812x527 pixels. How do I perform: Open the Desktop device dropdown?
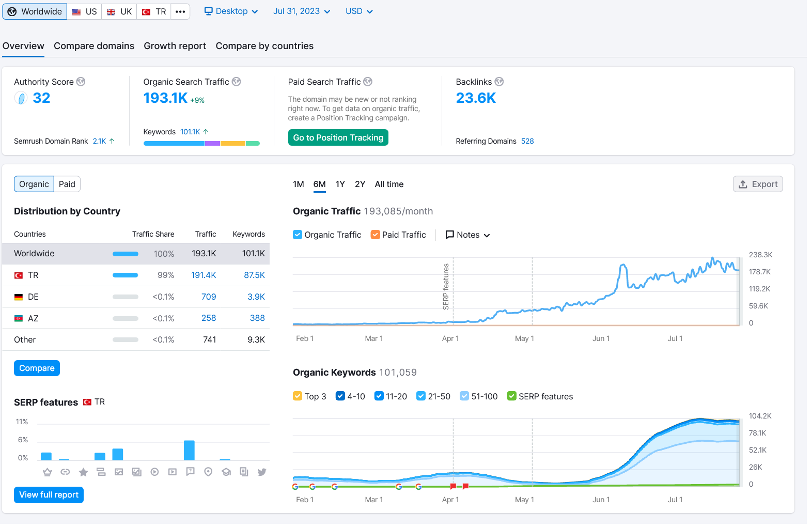[231, 11]
